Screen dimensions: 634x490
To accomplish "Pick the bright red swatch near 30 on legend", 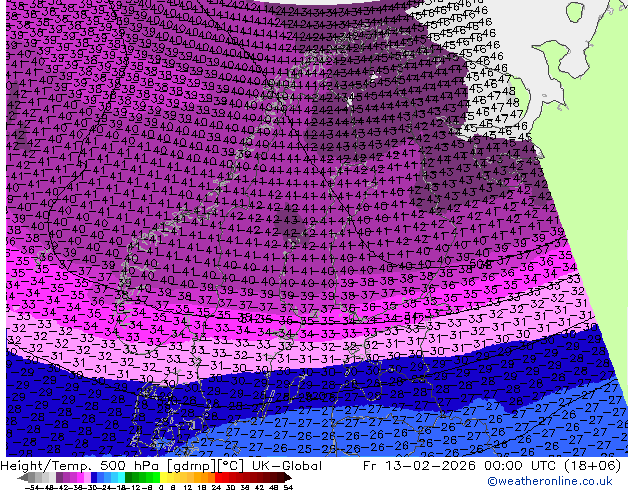I will 234,477.
